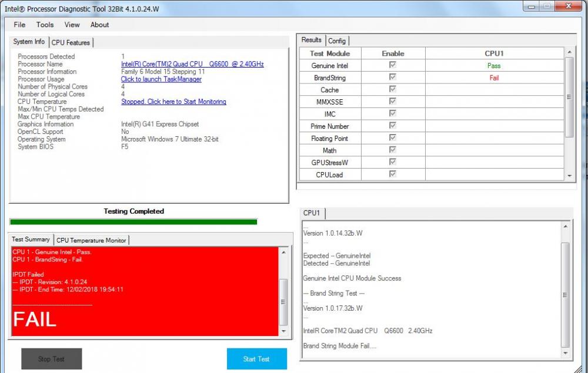The height and width of the screenshot is (373, 588).
Task: Select the Results tab
Action: [x=311, y=40]
